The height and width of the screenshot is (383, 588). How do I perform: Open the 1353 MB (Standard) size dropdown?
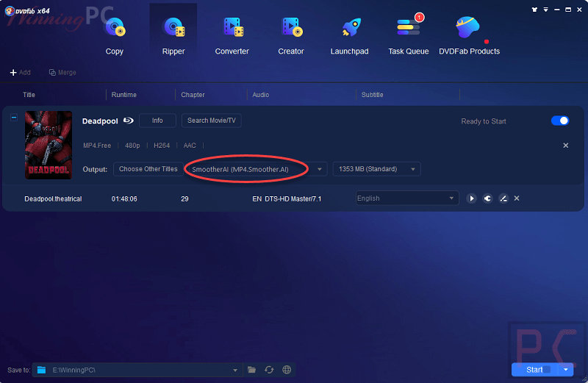click(376, 169)
